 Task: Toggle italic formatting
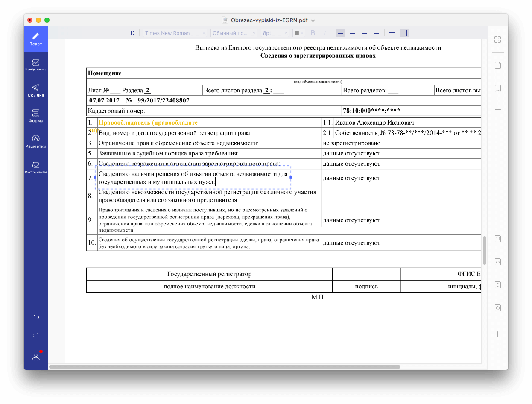coord(324,33)
